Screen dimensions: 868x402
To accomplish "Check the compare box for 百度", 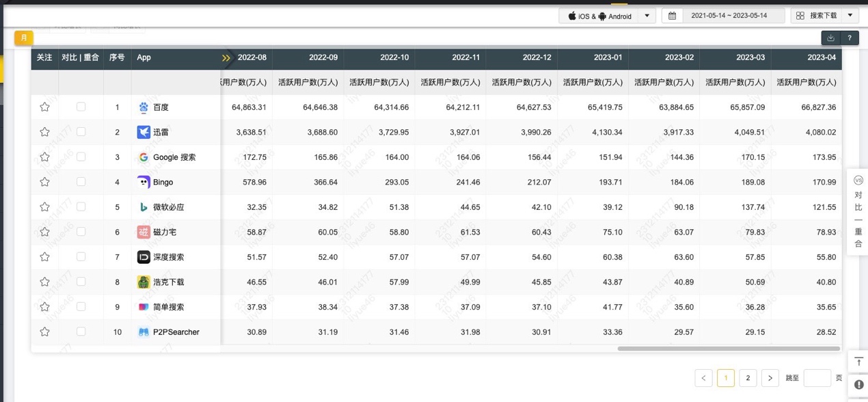I will pos(81,107).
